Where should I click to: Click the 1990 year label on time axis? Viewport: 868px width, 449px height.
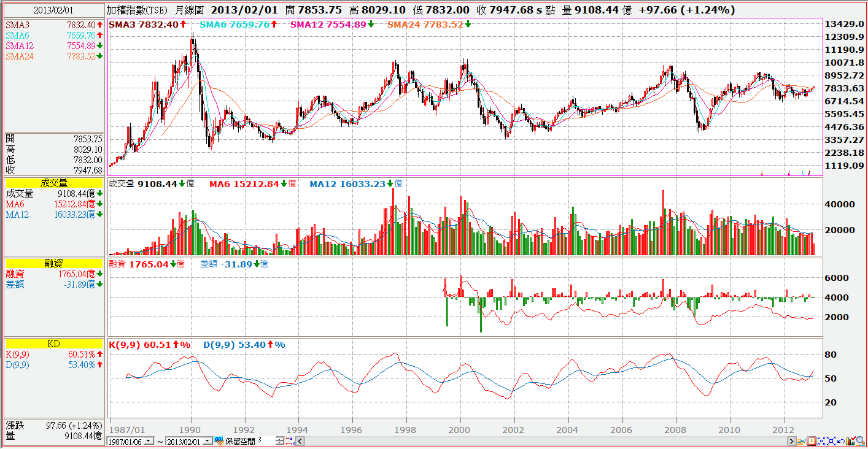pos(190,429)
